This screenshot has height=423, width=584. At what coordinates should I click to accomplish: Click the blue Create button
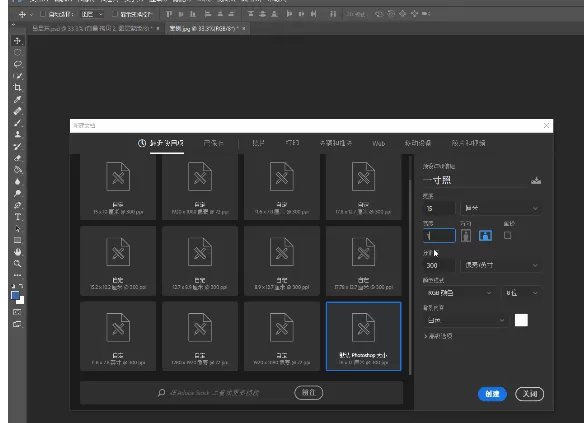pos(492,394)
